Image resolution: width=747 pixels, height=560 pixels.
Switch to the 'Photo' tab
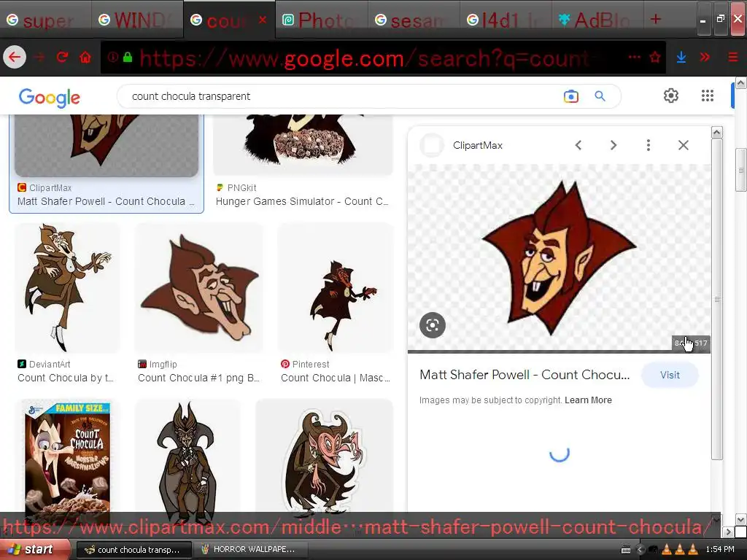[321, 20]
